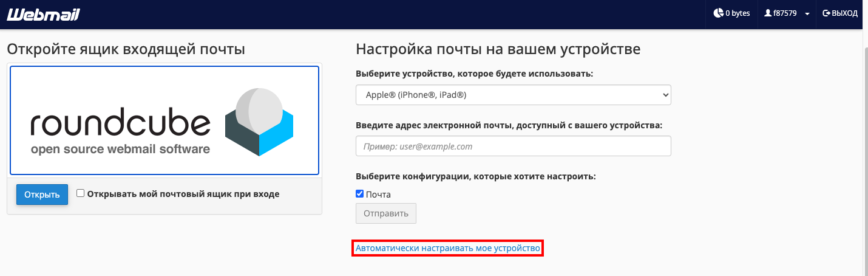This screenshot has width=868, height=276.
Task: Click the 0 bytes usage text
Action: [x=738, y=13]
